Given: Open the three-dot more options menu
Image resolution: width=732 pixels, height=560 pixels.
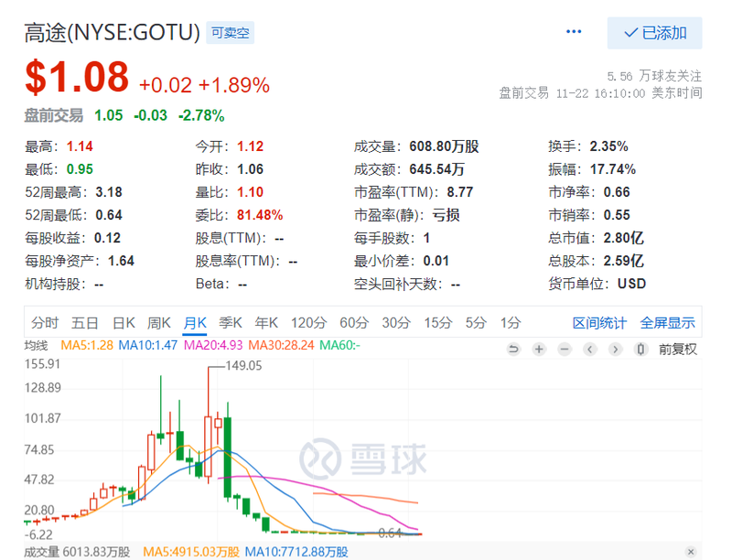Looking at the screenshot, I should pyautogui.click(x=574, y=32).
